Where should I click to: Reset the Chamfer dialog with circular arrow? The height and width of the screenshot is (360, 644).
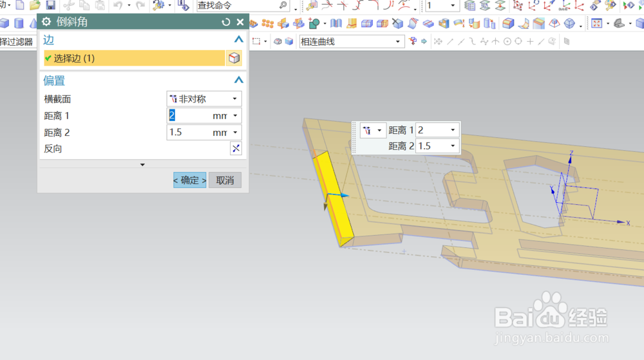coord(226,22)
